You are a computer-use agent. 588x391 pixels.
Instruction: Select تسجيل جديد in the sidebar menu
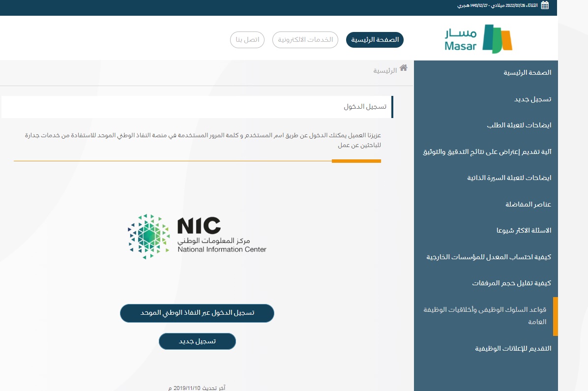coord(532,99)
